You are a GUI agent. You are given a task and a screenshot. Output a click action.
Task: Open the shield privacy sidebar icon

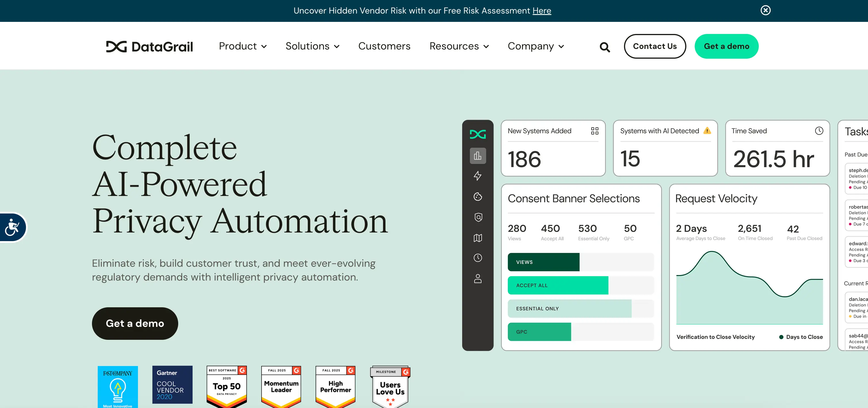tap(478, 217)
